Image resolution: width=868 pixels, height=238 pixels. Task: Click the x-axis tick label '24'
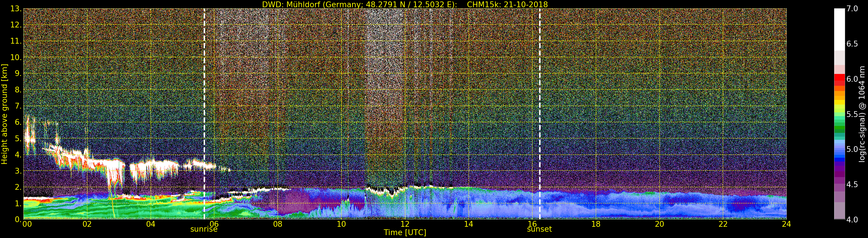click(786, 224)
